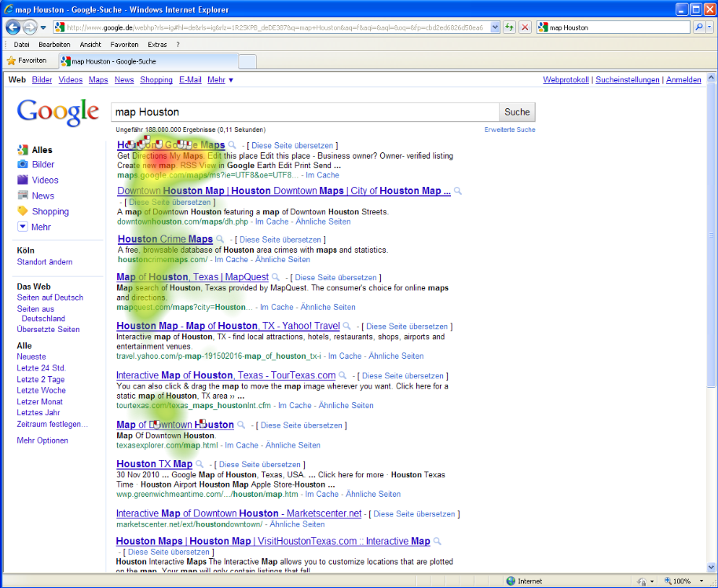Click Diese Seite übersetzen next to Houston TX Map
Screen dimensions: 718x588
point(260,465)
